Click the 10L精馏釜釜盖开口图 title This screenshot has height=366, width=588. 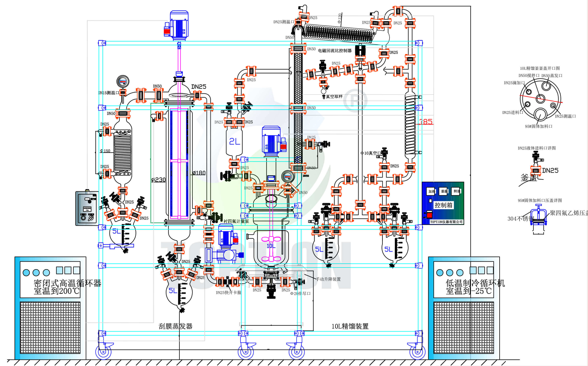pos(540,68)
